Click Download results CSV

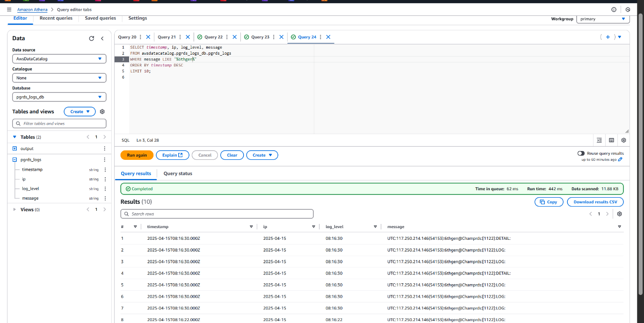coord(595,202)
